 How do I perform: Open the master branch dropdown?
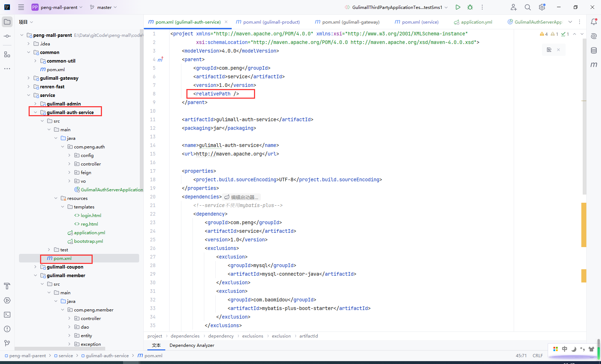[x=103, y=7]
